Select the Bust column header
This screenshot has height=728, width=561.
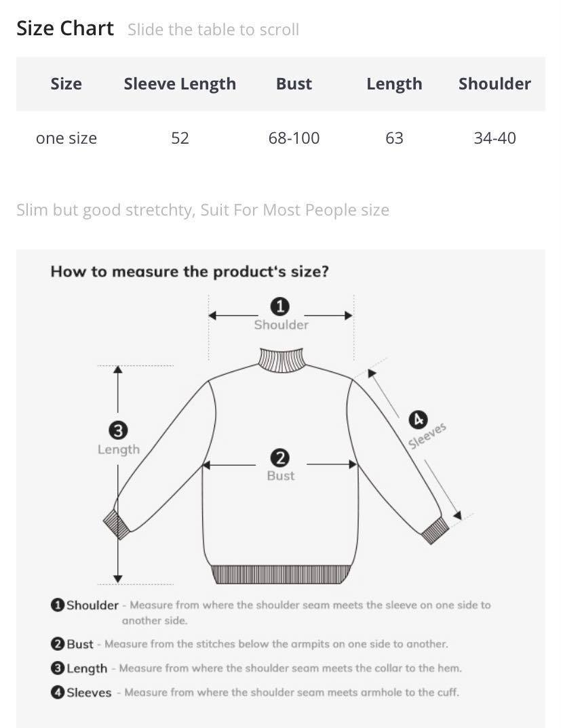coord(294,84)
